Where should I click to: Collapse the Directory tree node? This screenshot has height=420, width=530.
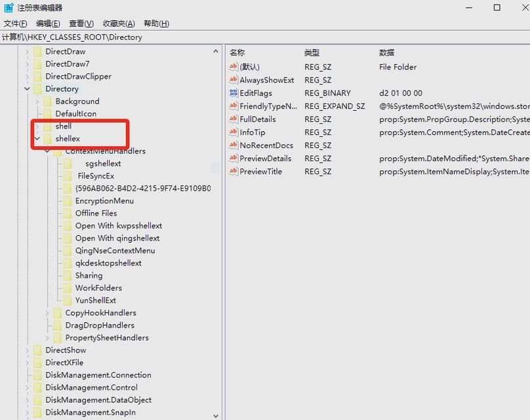pos(27,89)
